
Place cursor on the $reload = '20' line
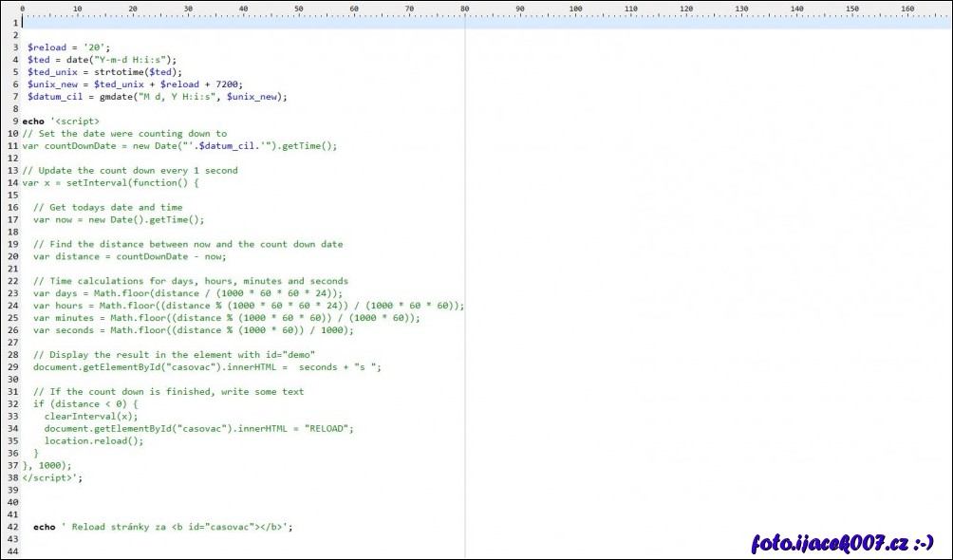point(68,47)
